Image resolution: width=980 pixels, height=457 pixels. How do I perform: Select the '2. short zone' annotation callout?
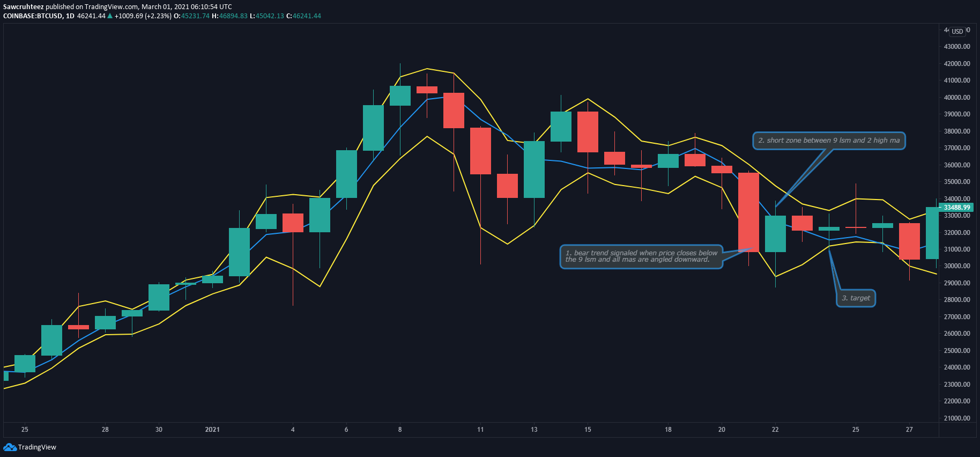point(829,141)
